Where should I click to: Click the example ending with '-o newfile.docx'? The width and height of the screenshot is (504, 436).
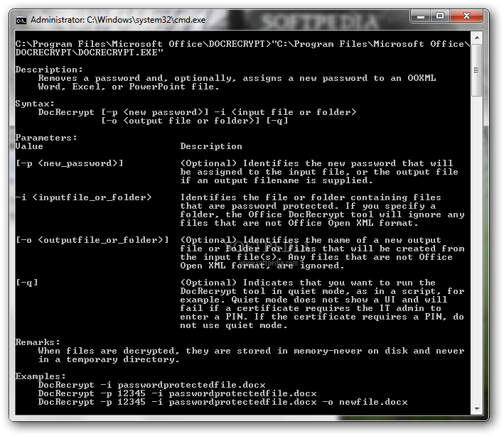[x=222, y=402]
